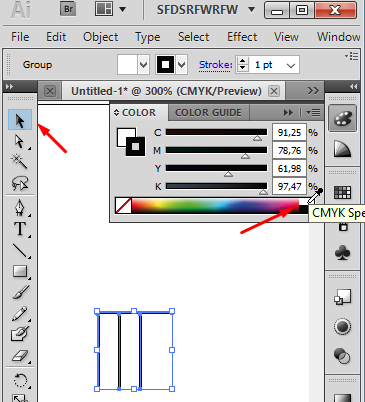Select the Paintbrush tool
365x402 pixels.
(20, 292)
